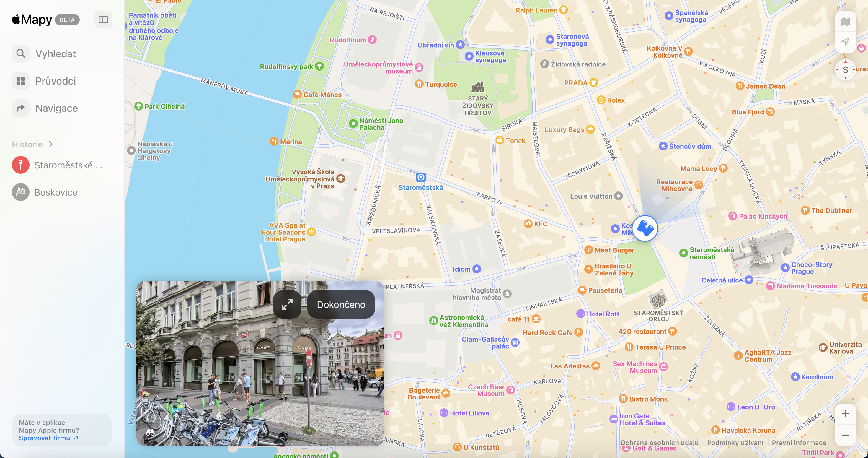The height and width of the screenshot is (458, 868).
Task: Select the Navigace arrow icon
Action: (x=21, y=108)
